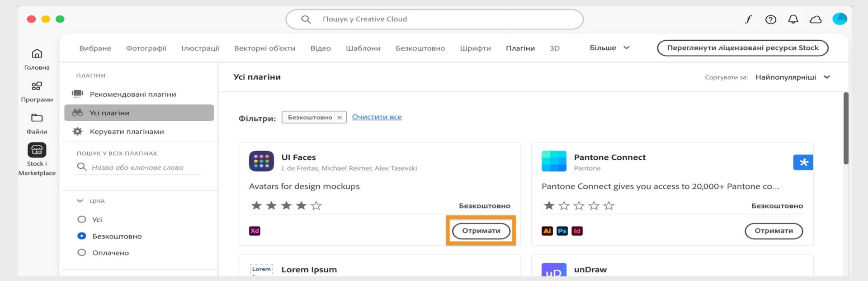Click the search magnifier in Creative Cloud search
The width and height of the screenshot is (868, 281).
[x=306, y=19]
